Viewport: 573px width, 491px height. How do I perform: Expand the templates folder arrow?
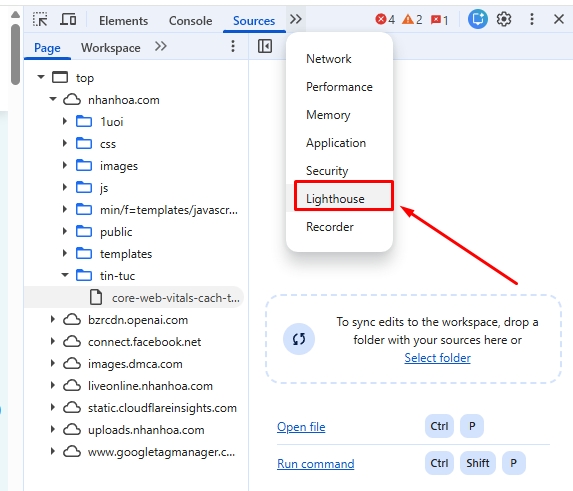(65, 253)
